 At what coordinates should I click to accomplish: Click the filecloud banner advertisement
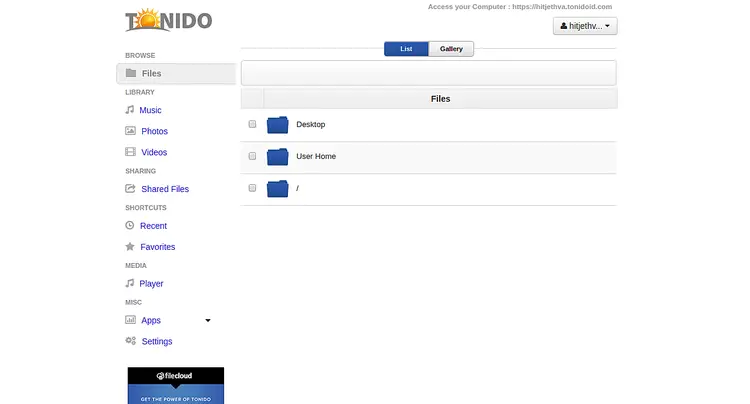176,385
